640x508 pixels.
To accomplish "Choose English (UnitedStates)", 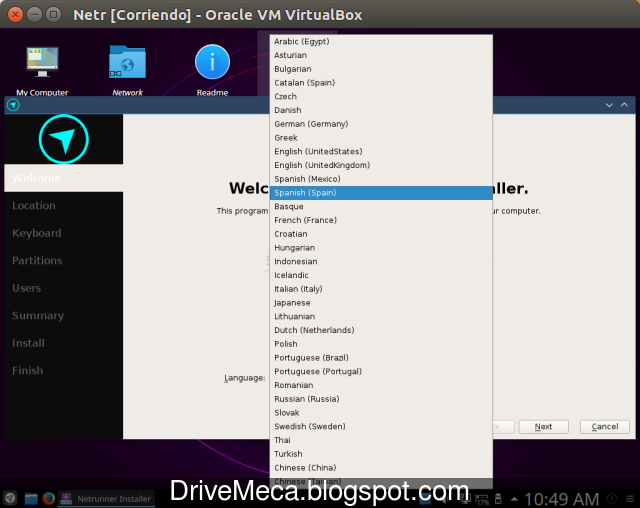I will (381, 151).
